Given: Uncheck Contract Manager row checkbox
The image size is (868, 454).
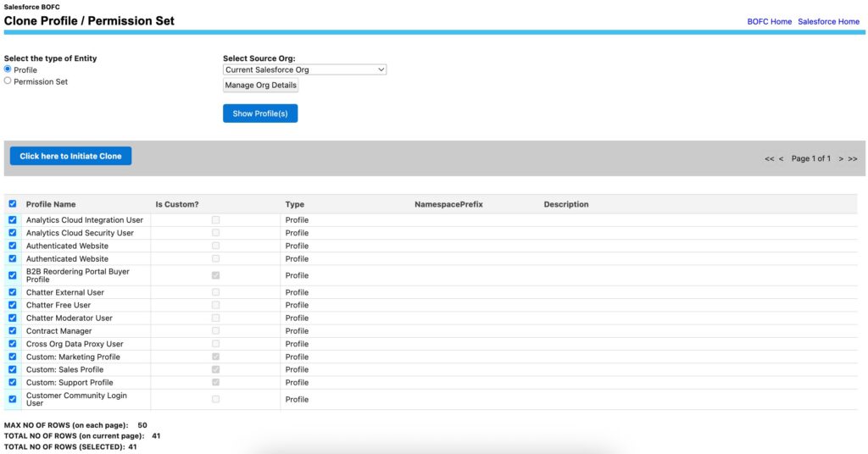Looking at the screenshot, I should (x=13, y=330).
